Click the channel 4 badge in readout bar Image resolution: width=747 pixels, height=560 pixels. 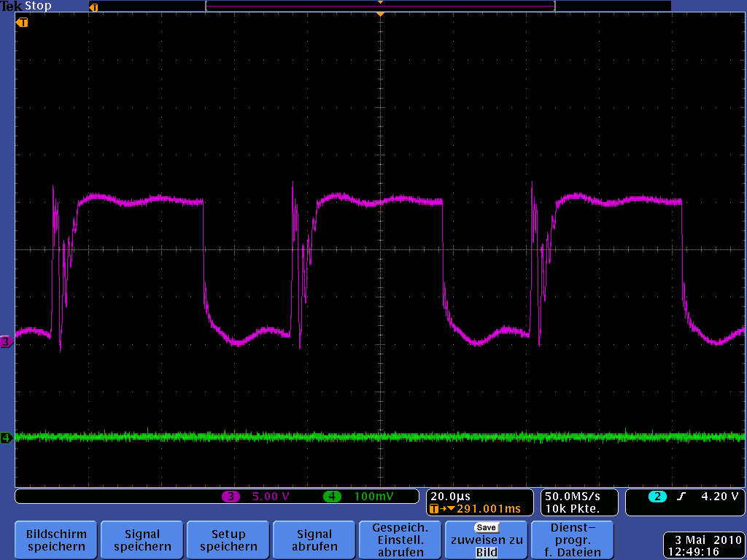coord(332,497)
